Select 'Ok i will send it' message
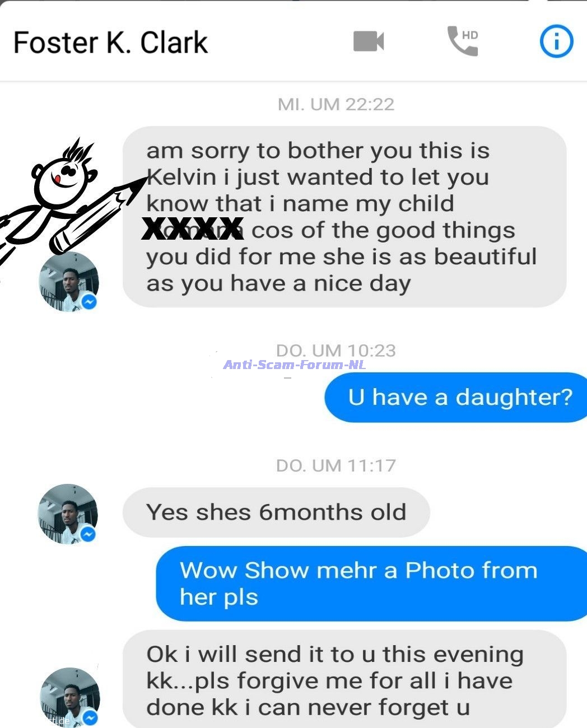The image size is (587, 728). coord(344,679)
